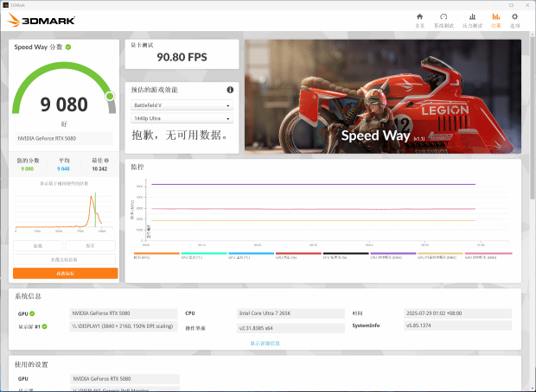Click the settings used (使用的设置) heading
Viewport: 536px width, 392px height.
point(31,364)
